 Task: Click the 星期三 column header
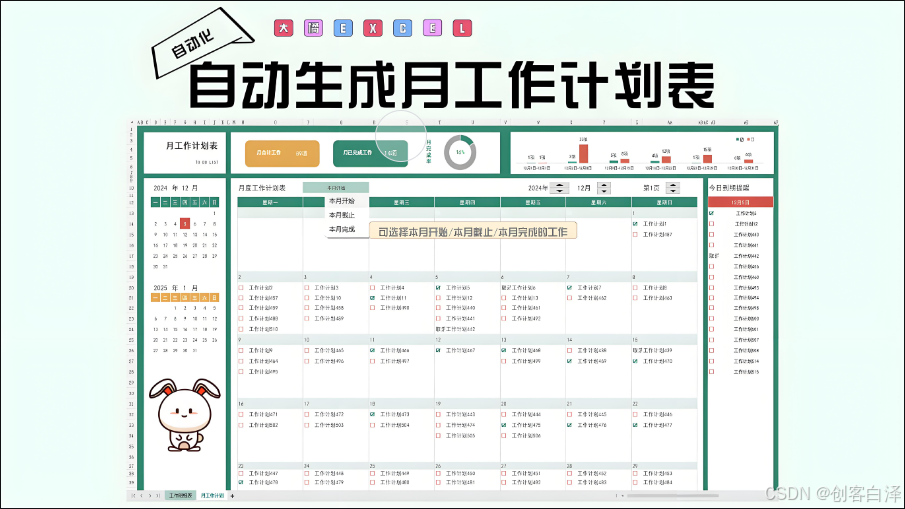pos(402,202)
